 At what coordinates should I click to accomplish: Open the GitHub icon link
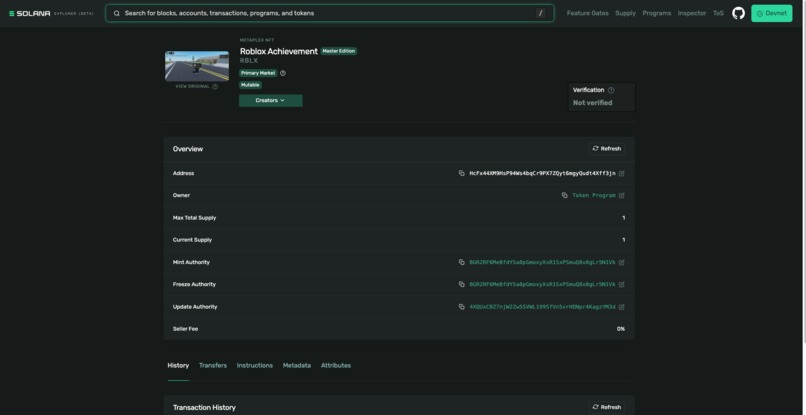[x=738, y=13]
